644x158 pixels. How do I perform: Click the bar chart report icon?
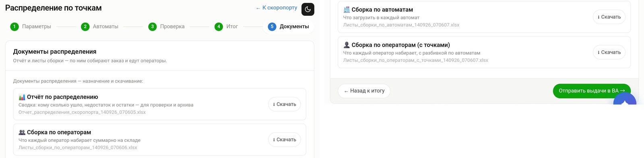point(22,97)
